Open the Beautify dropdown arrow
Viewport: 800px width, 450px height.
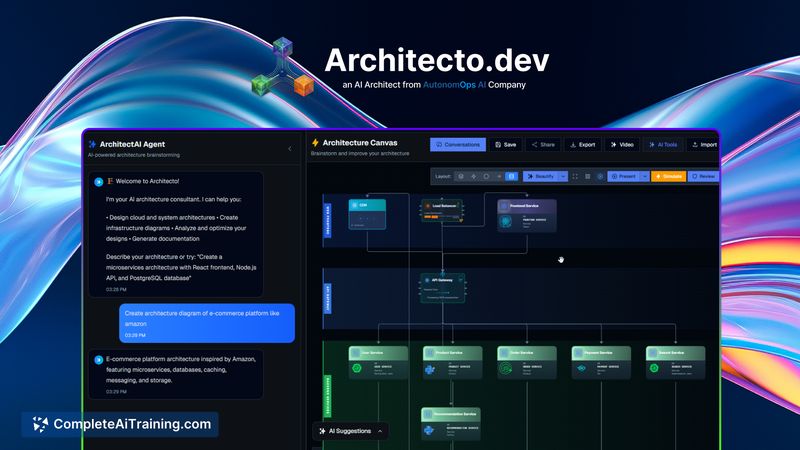(563, 176)
